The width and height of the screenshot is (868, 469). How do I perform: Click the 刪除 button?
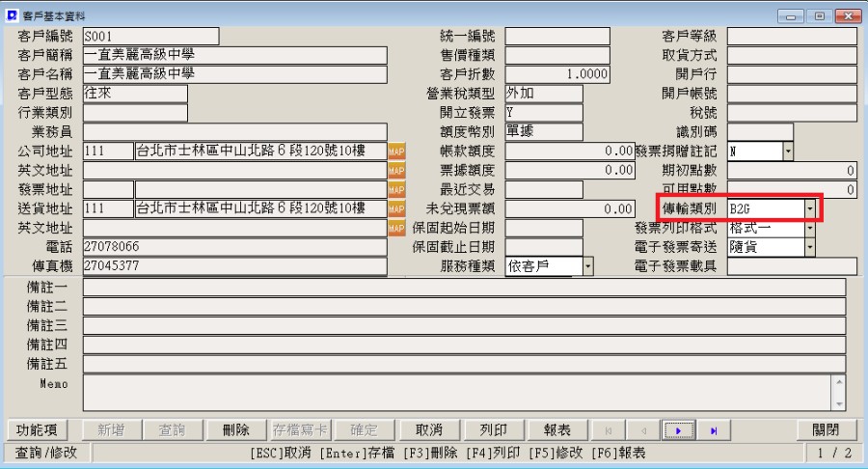pyautogui.click(x=236, y=430)
